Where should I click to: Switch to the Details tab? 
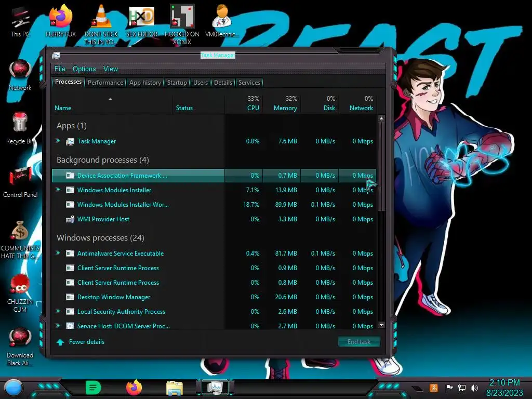click(x=223, y=83)
